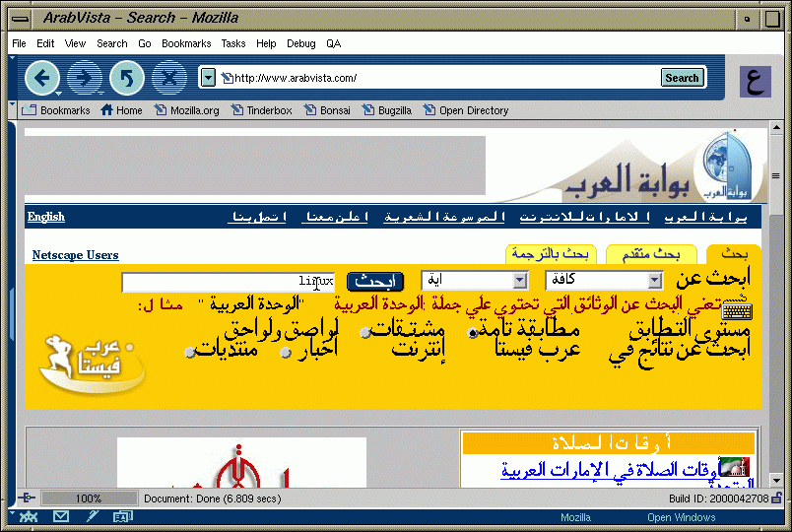Viewport: 792px width, 532px height.
Task: Click the Search button next to URL bar
Action: [682, 78]
